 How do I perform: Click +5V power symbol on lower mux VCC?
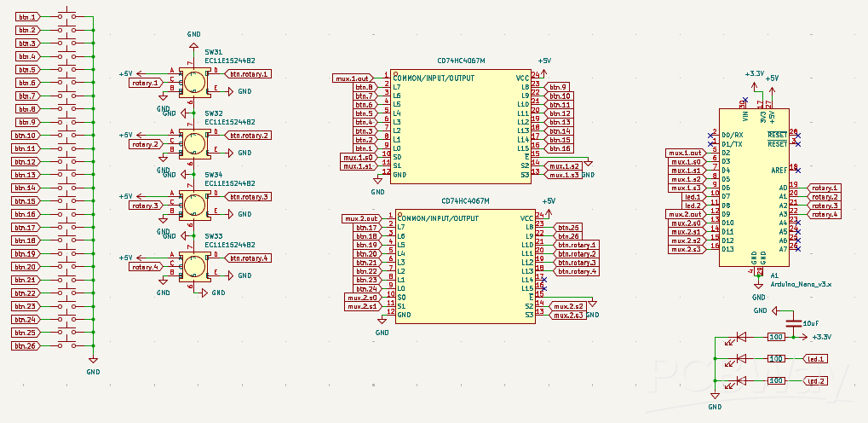pyautogui.click(x=549, y=206)
